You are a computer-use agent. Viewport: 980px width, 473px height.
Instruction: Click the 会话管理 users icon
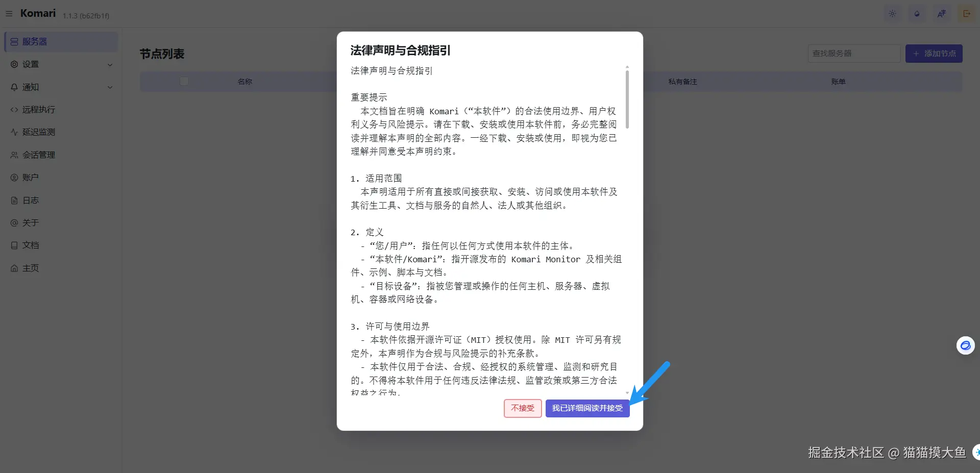(x=14, y=155)
